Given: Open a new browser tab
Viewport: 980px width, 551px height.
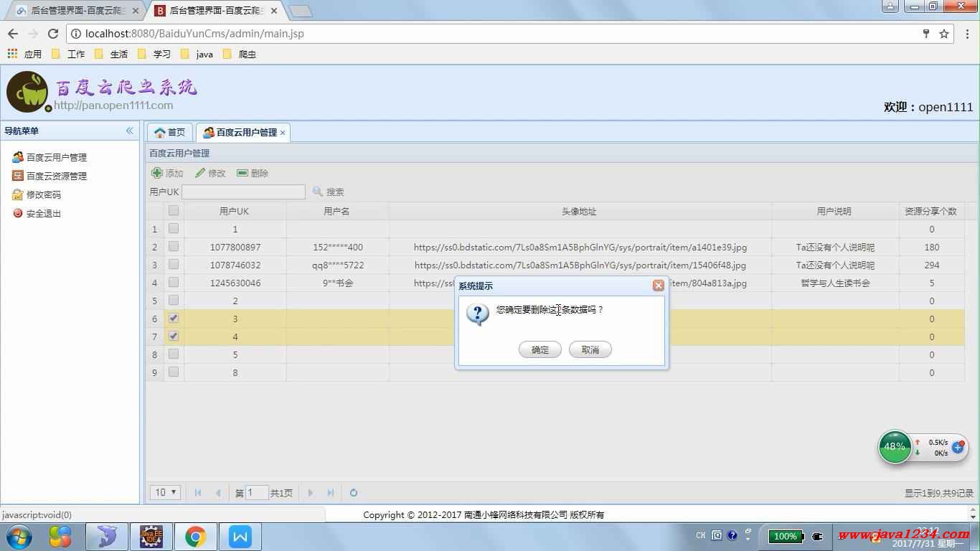Looking at the screenshot, I should [x=301, y=11].
